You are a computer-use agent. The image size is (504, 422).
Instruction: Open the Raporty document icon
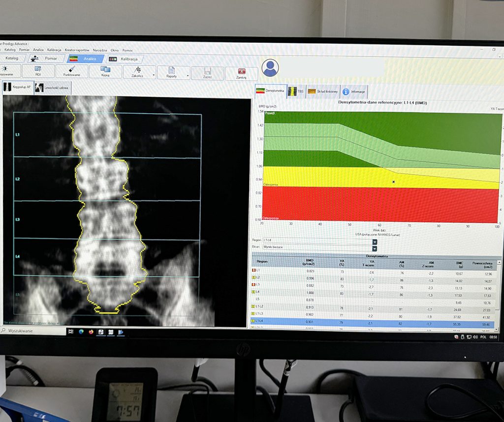tap(172, 70)
